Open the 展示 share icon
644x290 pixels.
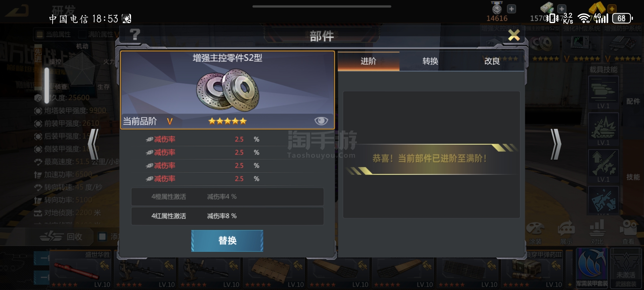(566, 233)
